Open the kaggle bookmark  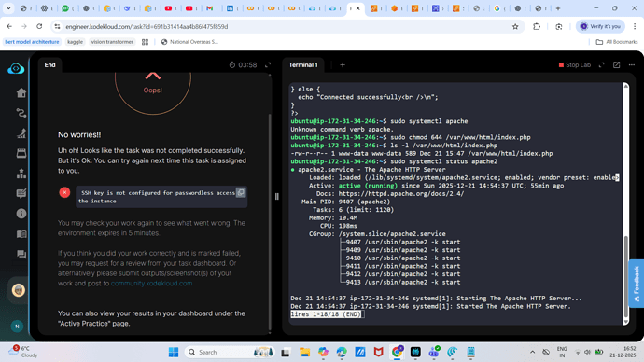[76, 42]
